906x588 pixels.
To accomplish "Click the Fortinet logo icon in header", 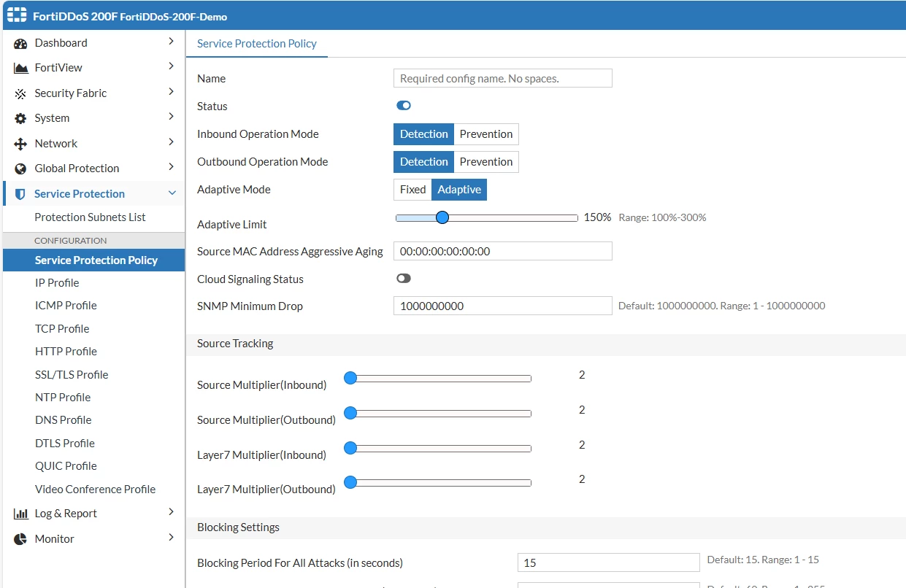I will (x=17, y=16).
